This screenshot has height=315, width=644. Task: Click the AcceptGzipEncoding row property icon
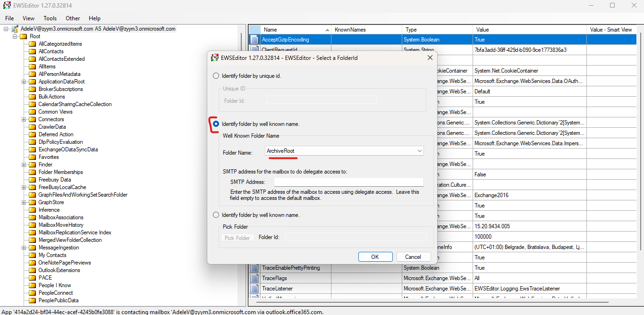pyautogui.click(x=254, y=40)
